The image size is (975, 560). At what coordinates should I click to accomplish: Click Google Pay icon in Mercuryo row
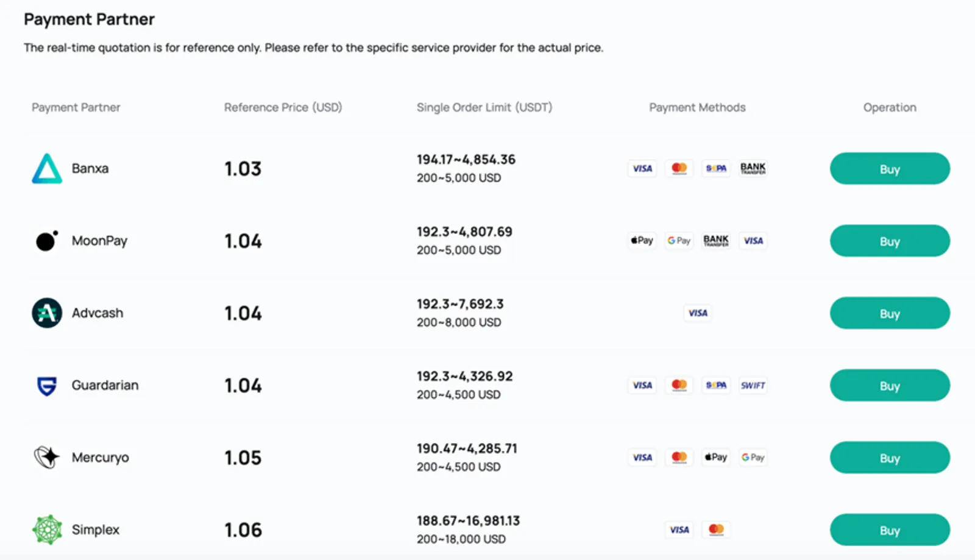coord(753,457)
